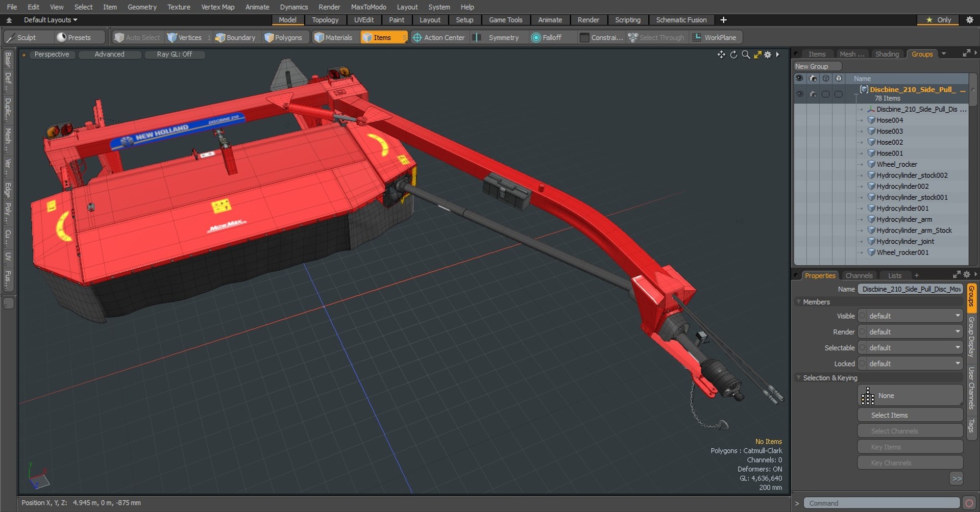This screenshot has width=980, height=512.
Task: Open the Presets browser
Action: coord(79,37)
